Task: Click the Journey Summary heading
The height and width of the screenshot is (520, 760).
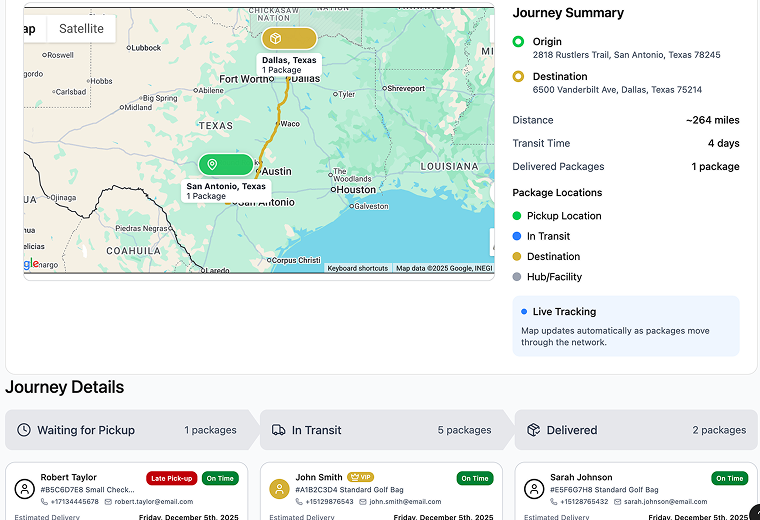Action: [568, 13]
